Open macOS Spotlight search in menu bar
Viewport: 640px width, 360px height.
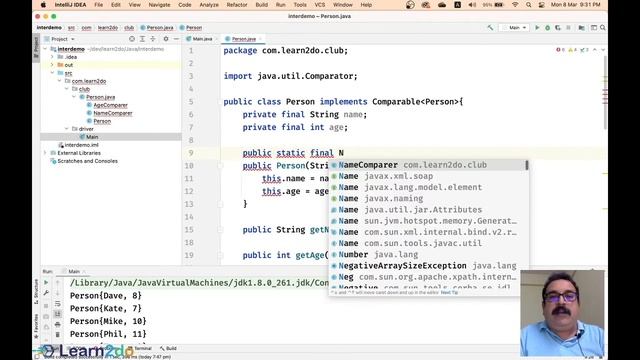click(x=529, y=5)
